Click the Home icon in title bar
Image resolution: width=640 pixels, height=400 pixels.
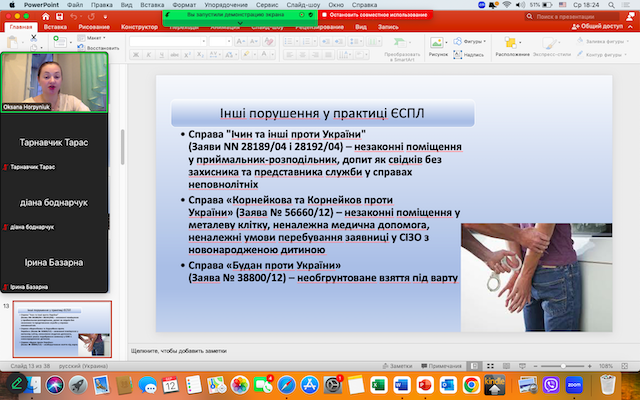point(45,16)
